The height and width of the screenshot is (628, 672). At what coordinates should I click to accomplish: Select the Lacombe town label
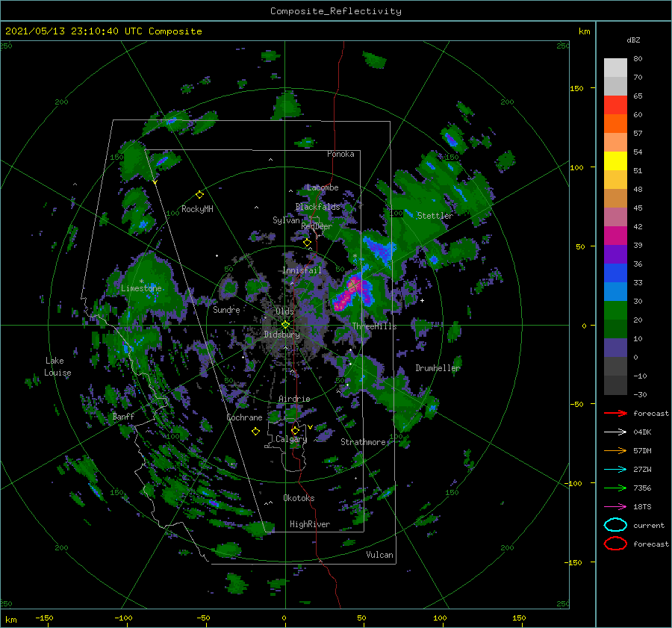pyautogui.click(x=323, y=187)
